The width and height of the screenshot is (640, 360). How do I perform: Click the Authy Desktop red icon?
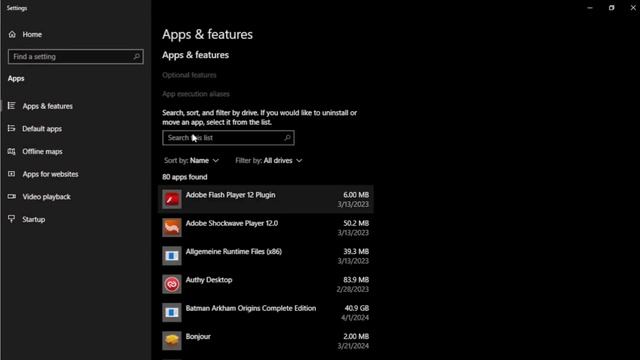pyautogui.click(x=172, y=284)
